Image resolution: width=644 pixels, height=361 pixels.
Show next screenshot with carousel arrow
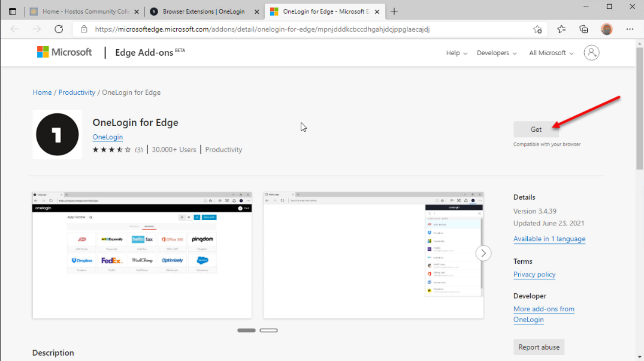click(x=483, y=253)
